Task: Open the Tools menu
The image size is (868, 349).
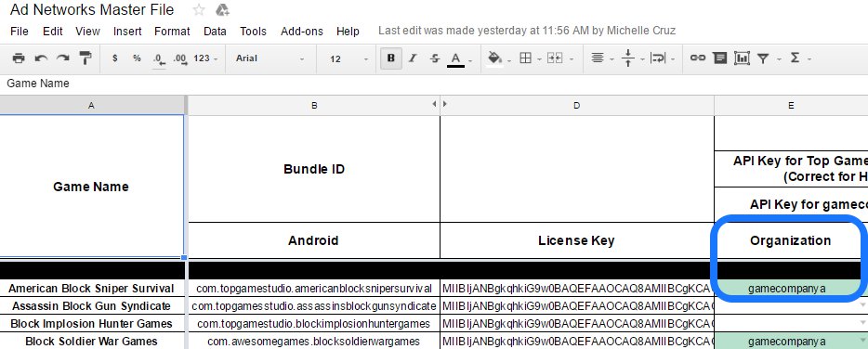Action: point(253,32)
